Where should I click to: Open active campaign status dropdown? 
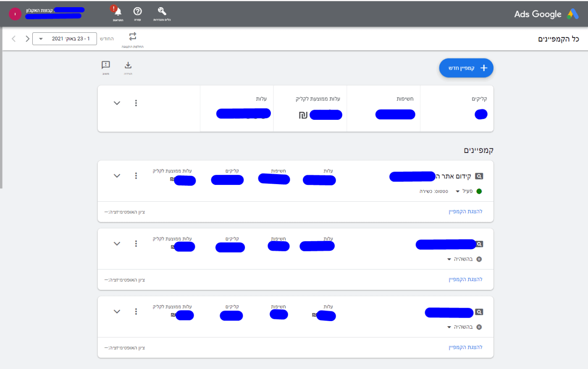pyautogui.click(x=458, y=192)
